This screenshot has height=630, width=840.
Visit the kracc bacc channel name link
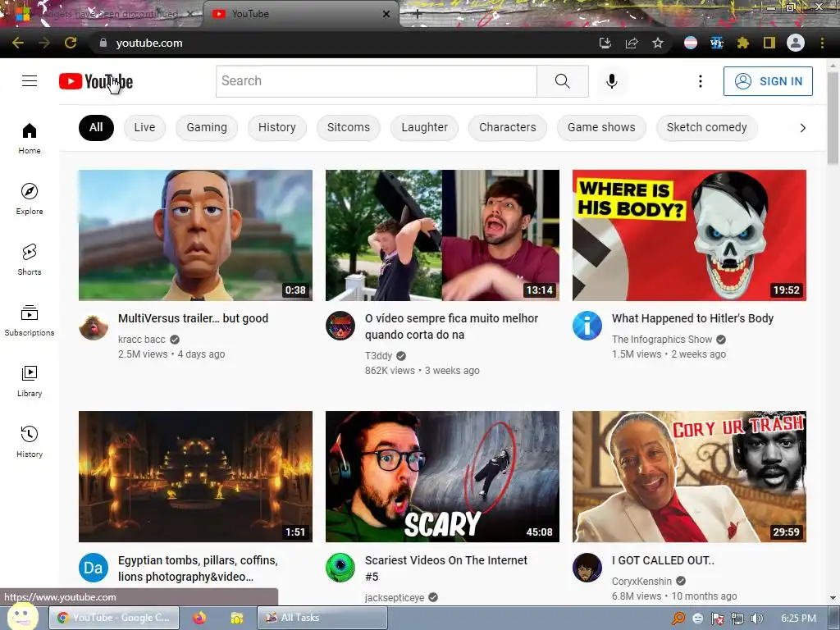tap(142, 339)
